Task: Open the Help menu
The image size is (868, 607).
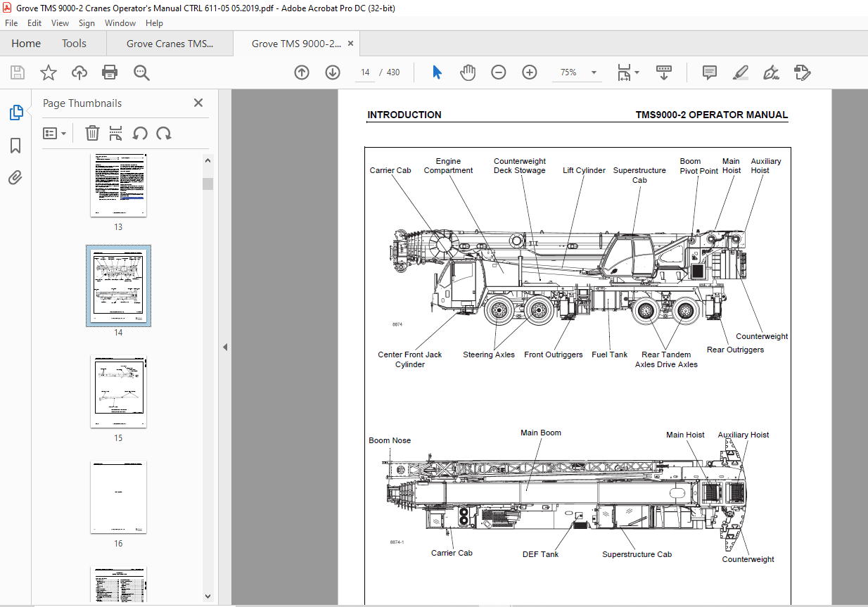Action: (154, 23)
